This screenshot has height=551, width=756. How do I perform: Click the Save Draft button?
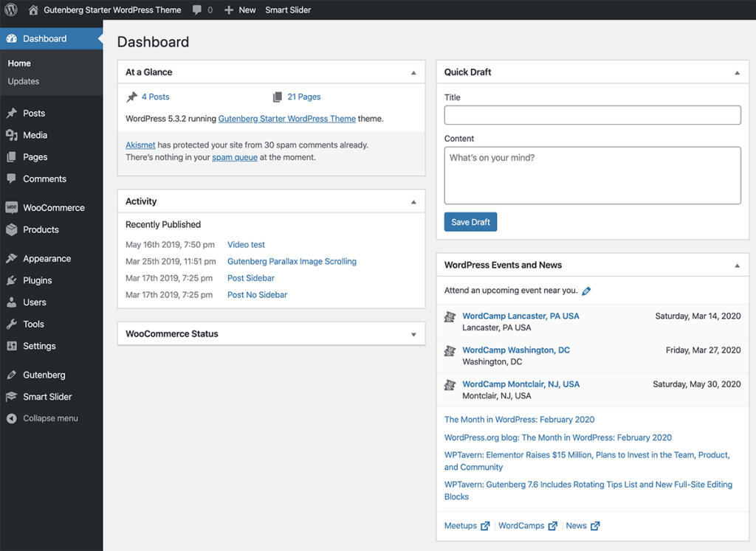470,222
